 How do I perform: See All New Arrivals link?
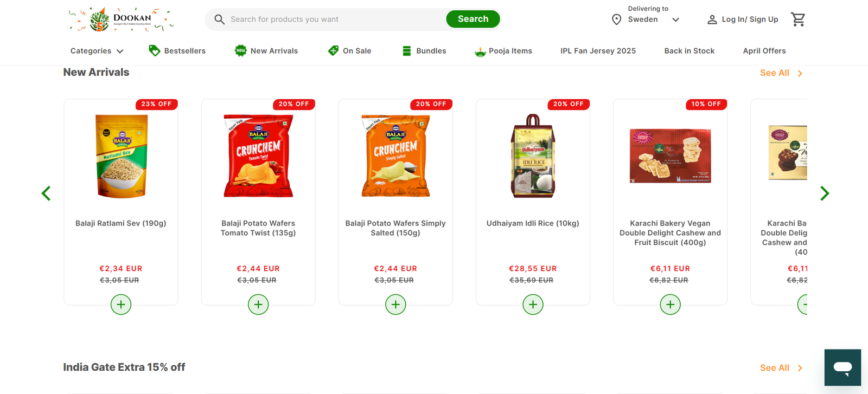[781, 73]
